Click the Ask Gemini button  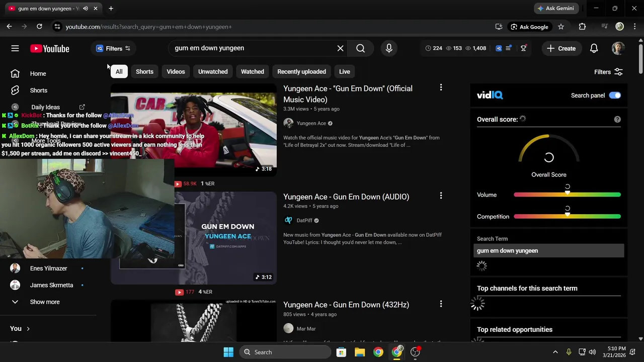pos(556,9)
